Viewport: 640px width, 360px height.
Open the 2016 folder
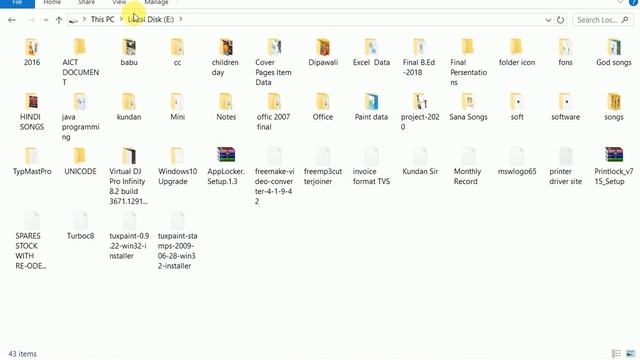click(x=32, y=52)
